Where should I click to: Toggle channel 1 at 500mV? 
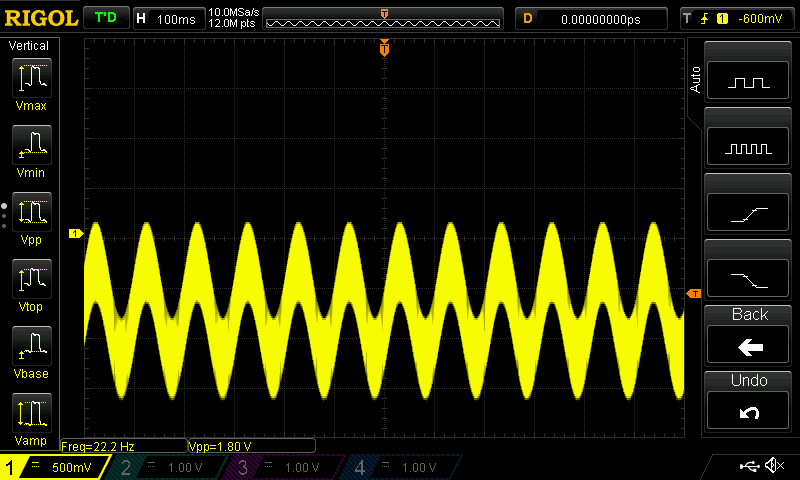[x=54, y=467]
